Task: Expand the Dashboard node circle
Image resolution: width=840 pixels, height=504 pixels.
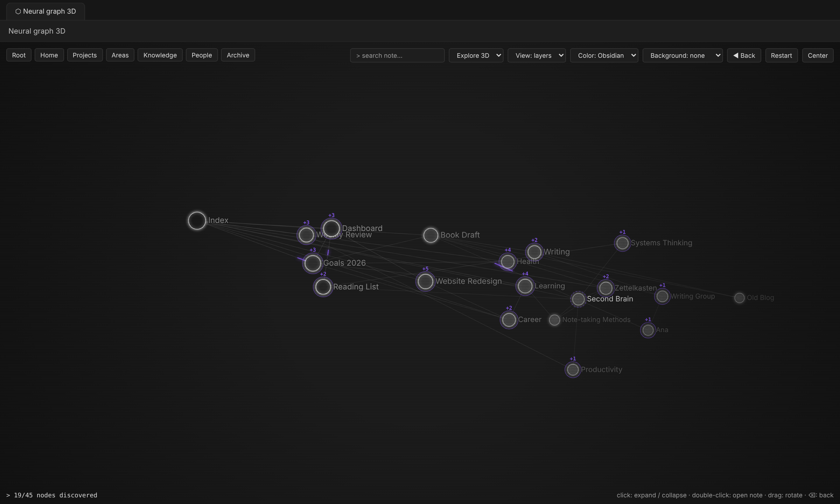Action: 331,229
